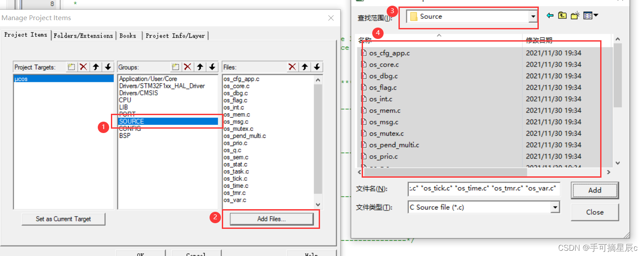Select the BSP group
Image resolution: width=644 pixels, height=256 pixels.
(x=125, y=136)
